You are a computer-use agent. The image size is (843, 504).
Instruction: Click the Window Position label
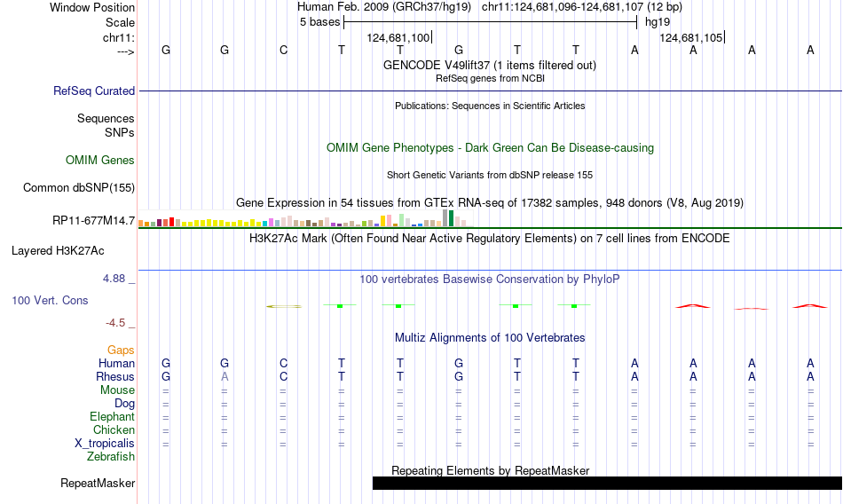click(92, 7)
